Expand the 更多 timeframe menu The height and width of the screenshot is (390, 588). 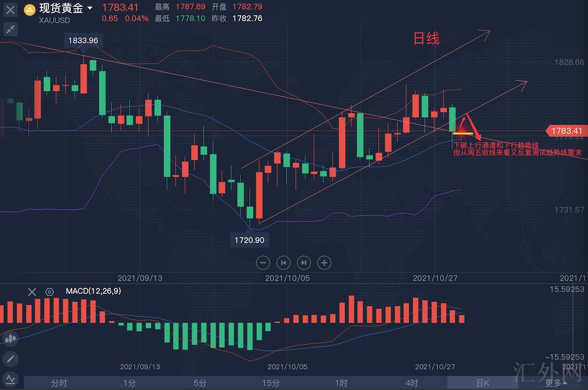pyautogui.click(x=555, y=383)
